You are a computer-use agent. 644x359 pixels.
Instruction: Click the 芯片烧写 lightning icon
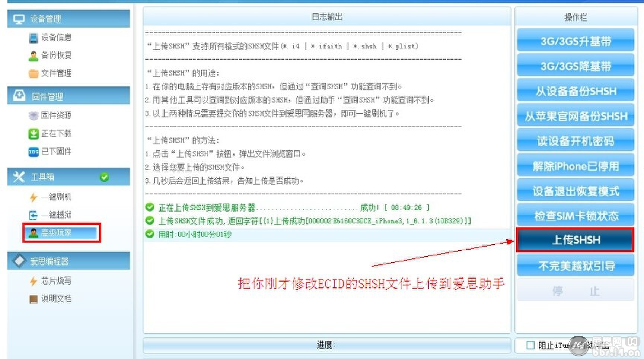click(34, 281)
